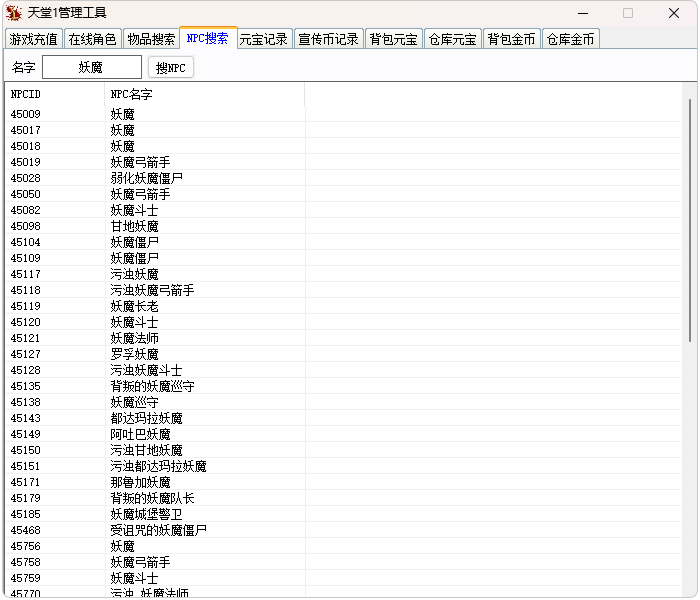Select the 物品搜索 tab
The height and width of the screenshot is (600, 700).
coord(151,39)
